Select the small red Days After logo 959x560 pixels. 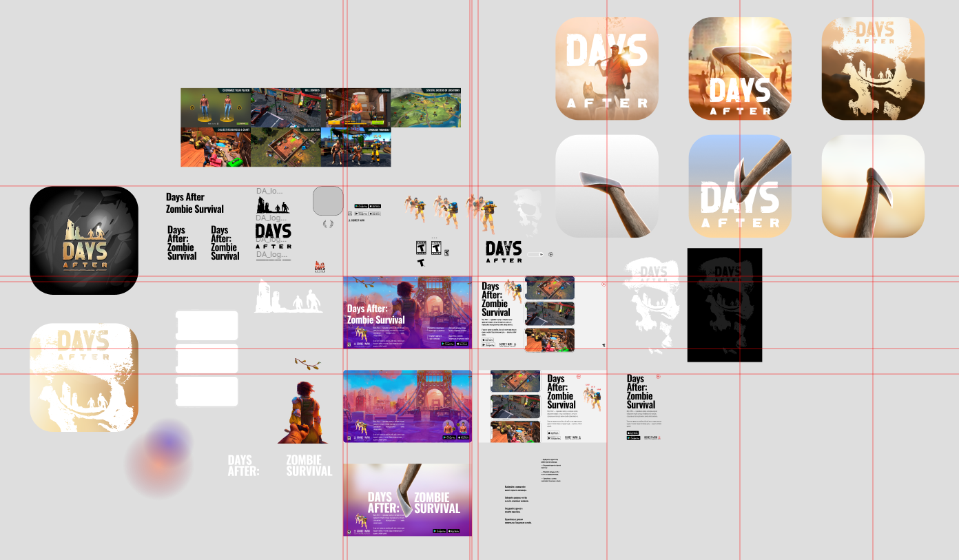[x=320, y=267]
